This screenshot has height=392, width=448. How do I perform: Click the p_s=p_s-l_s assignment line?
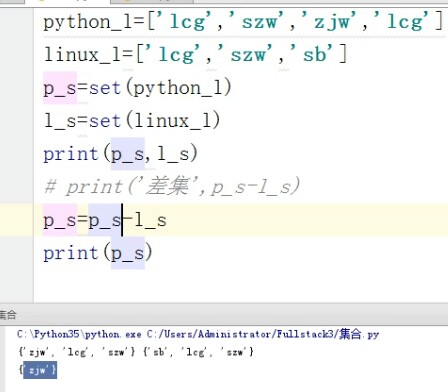point(105,220)
